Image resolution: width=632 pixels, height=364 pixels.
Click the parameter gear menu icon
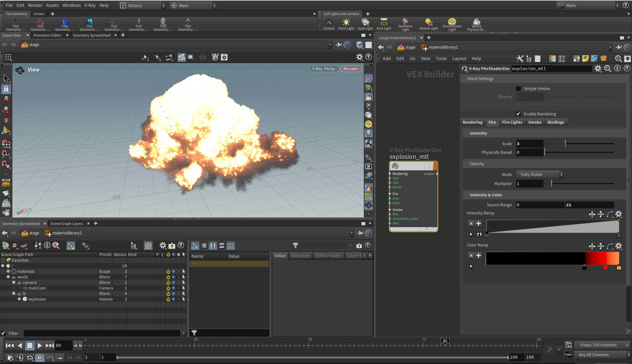pyautogui.click(x=598, y=69)
